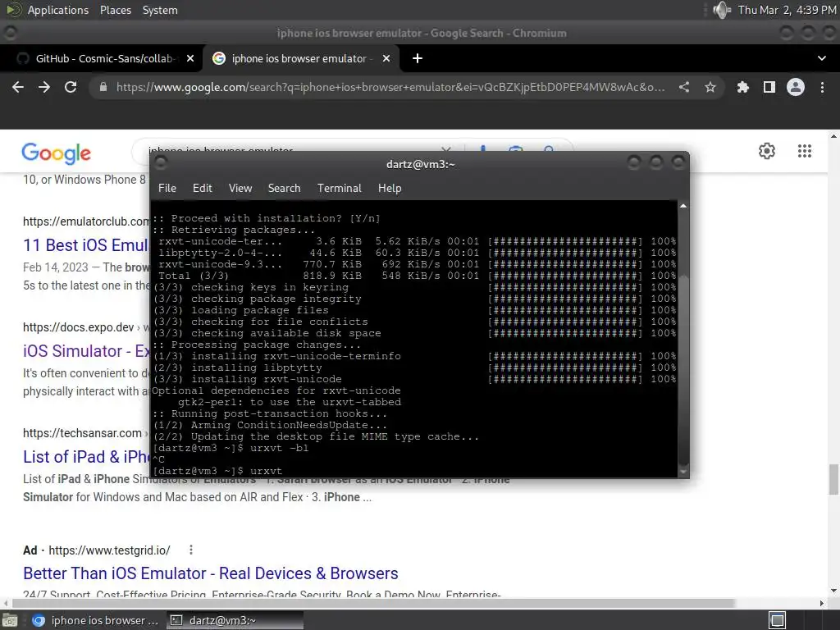Open ad options three-dot icon near testgrid.io

click(190, 550)
